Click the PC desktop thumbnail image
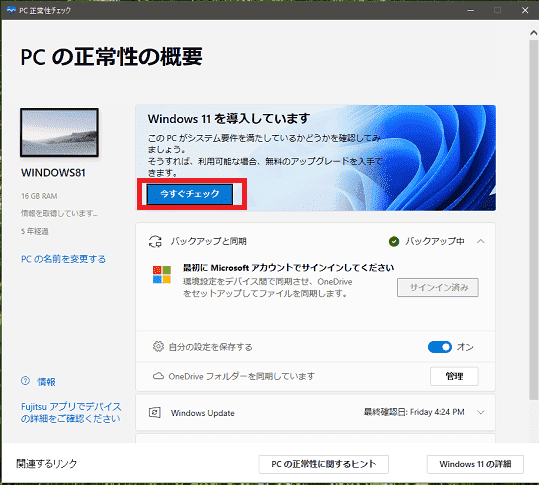This screenshot has width=539, height=485. pos(59,133)
